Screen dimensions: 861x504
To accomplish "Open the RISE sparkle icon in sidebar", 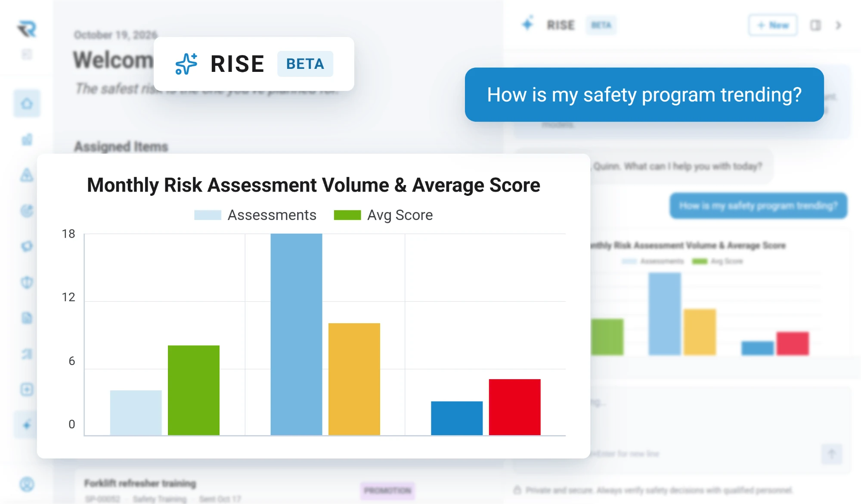I will 27,425.
